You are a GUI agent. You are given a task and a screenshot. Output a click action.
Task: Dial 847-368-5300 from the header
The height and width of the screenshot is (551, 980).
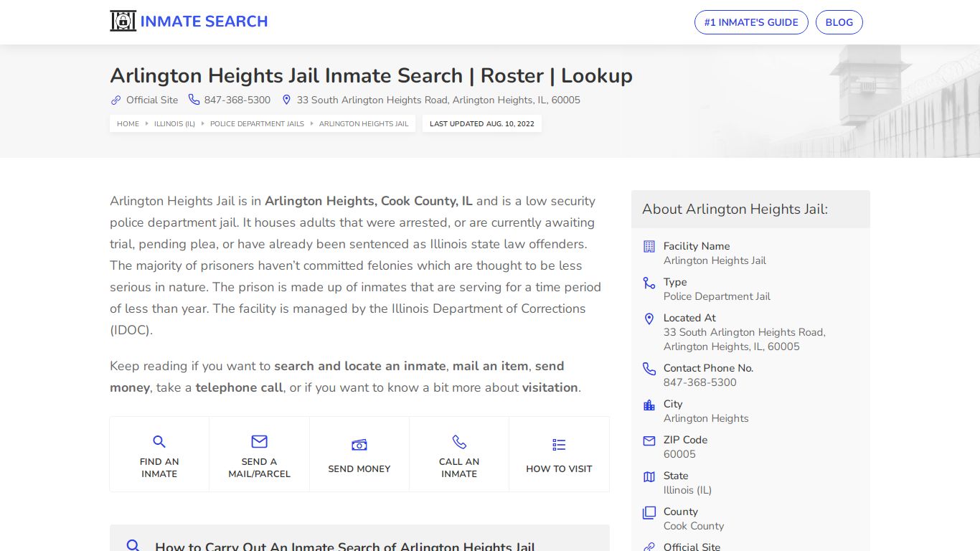coord(237,100)
